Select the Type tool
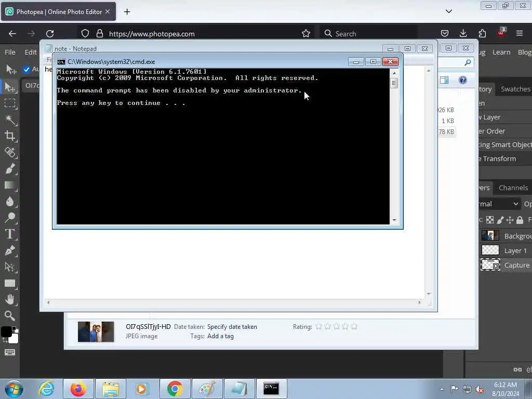The width and height of the screenshot is (532, 399). (x=10, y=234)
